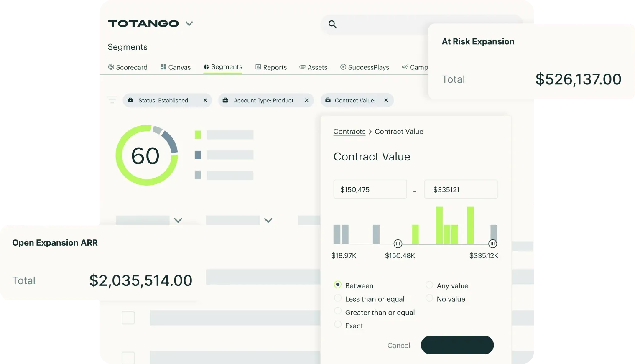Close the Contract Value filter chip
This screenshot has width=635, height=364.
click(x=386, y=100)
